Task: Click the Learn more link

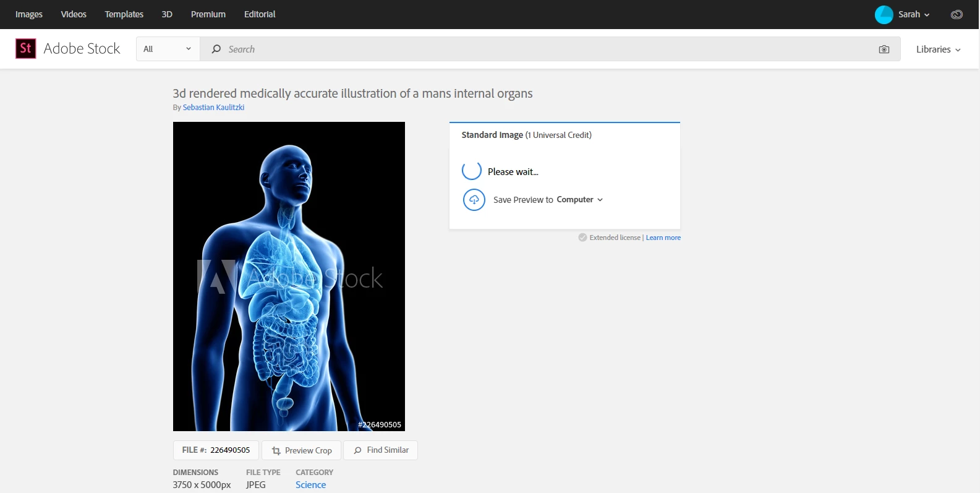Action: point(663,238)
